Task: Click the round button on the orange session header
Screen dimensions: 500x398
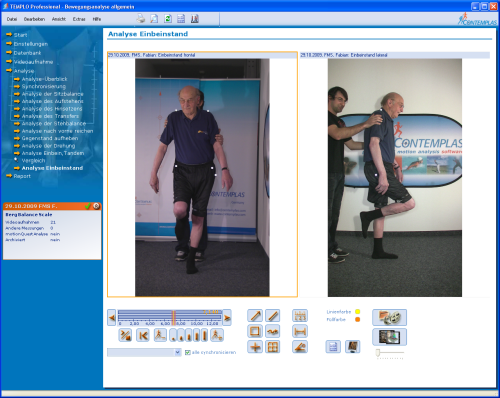Action: pos(97,206)
